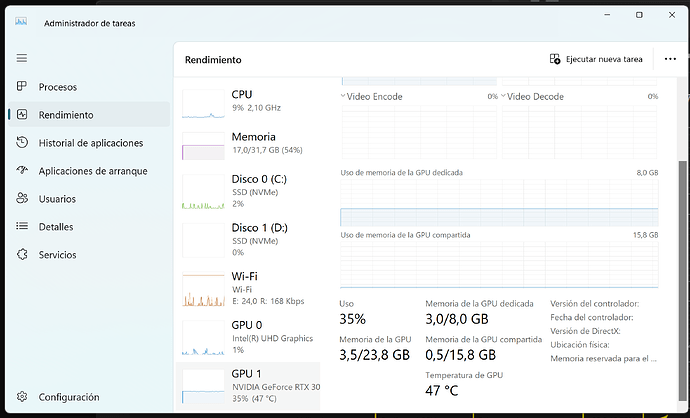Select GPU 0 Intel UHD Graphics item

point(248,337)
